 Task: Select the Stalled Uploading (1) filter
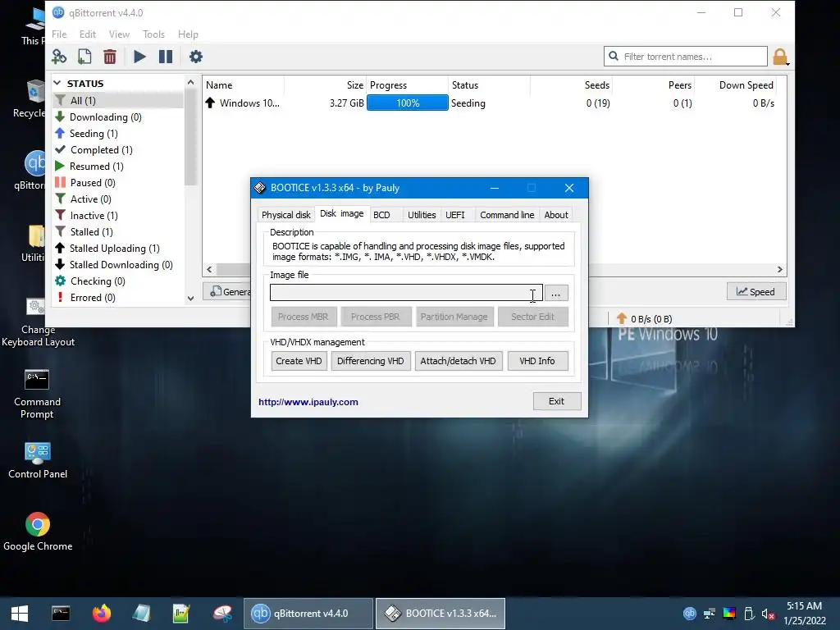click(114, 249)
